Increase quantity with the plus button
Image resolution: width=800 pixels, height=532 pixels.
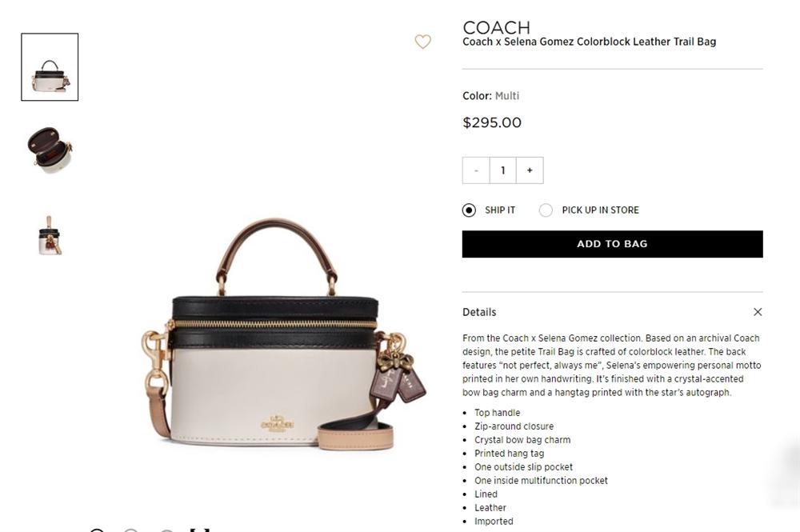[x=530, y=170]
